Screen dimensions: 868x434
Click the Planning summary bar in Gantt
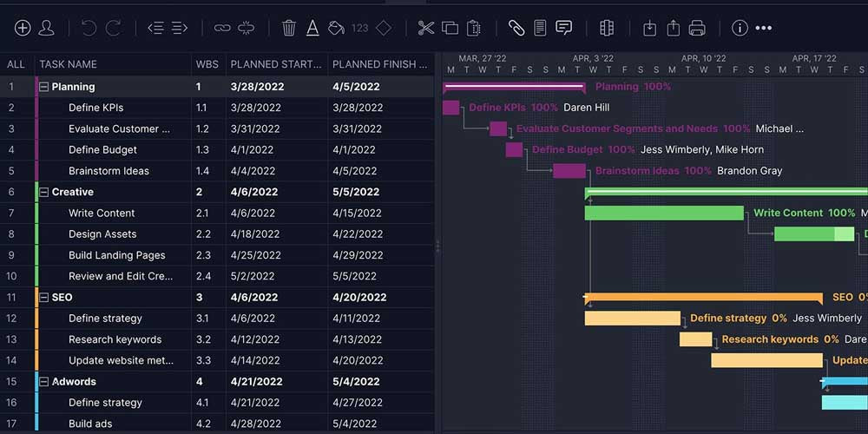[x=514, y=87]
